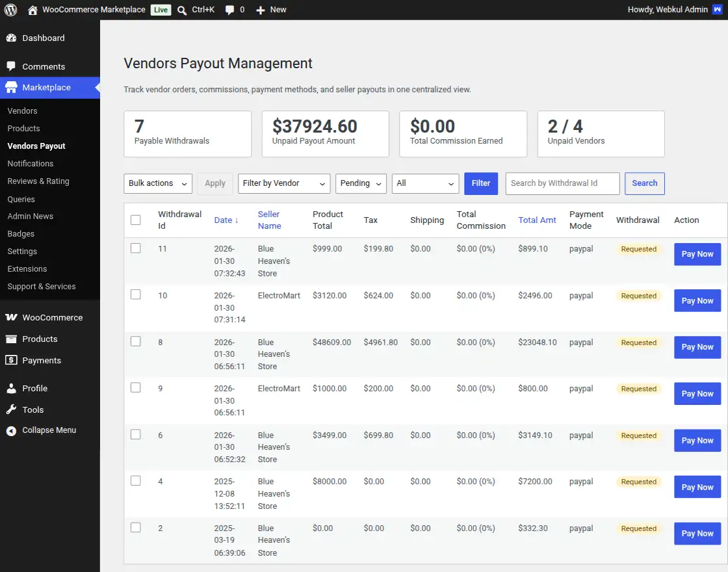This screenshot has height=572, width=728.
Task: Open Settings in the Marketplace submenu
Action: [22, 252]
